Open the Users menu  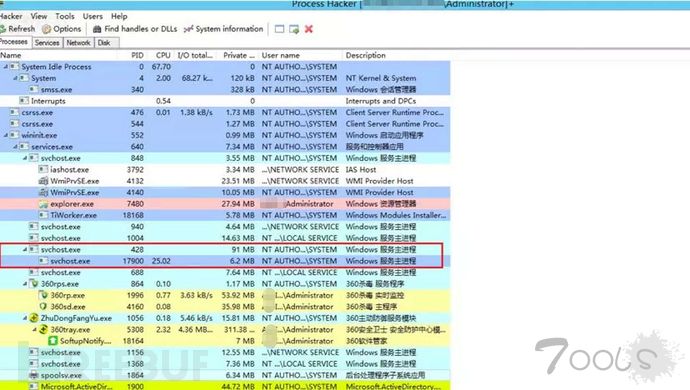[x=92, y=16]
